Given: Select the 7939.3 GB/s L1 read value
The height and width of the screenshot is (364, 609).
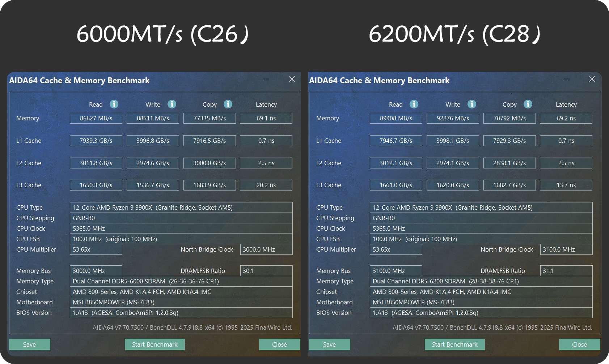Looking at the screenshot, I should [x=96, y=141].
